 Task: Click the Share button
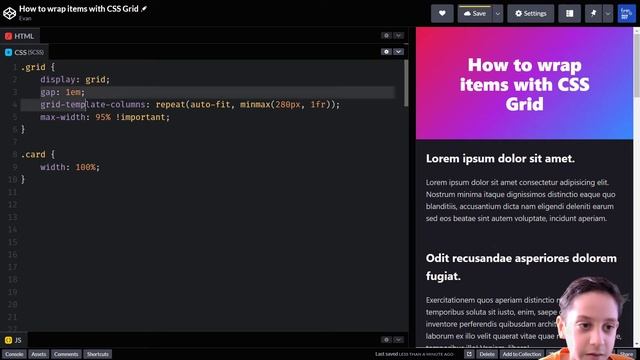627,354
